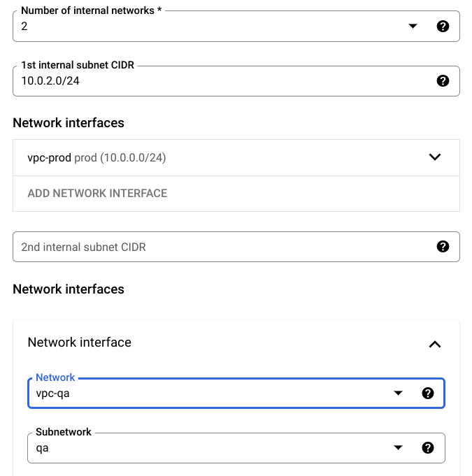Click the Network field help icon
The height and width of the screenshot is (476, 472).
coord(428,393)
